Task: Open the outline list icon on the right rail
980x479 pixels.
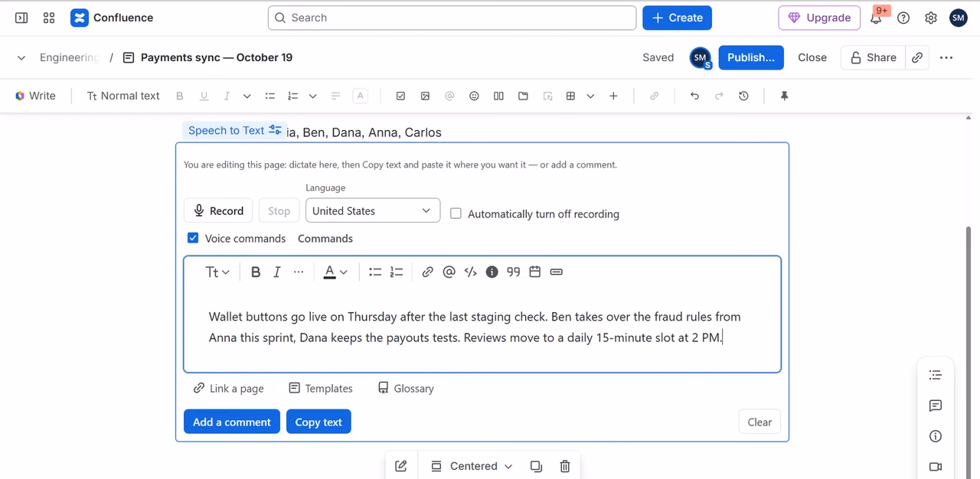Action: click(x=935, y=375)
